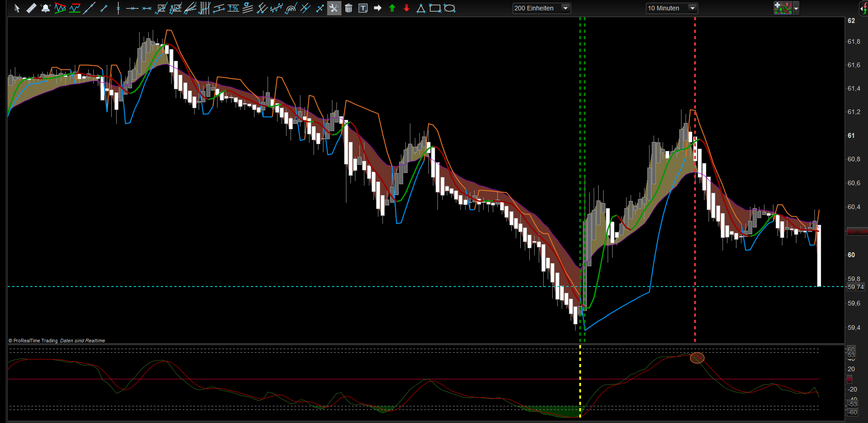Expand the add indicator dropdown arrow
Image resolution: width=868 pixels, height=423 pixels.
[796, 8]
